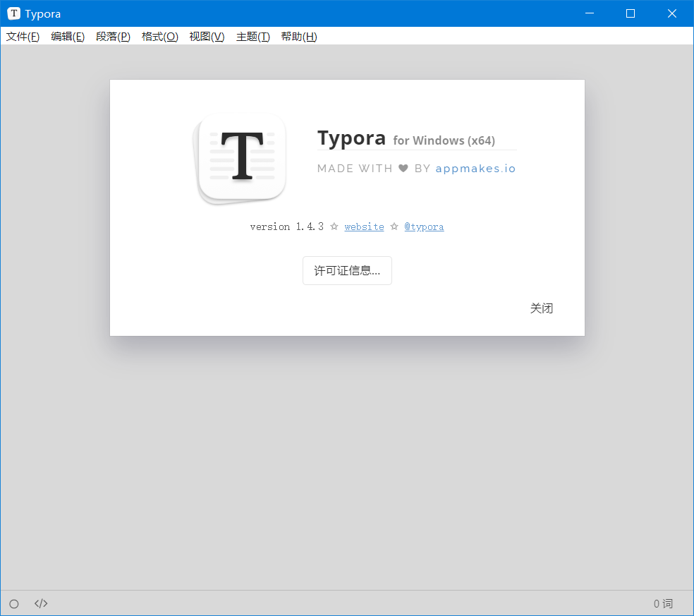Visit the appmakes.io link
Viewport: 694px width, 616px height.
[x=475, y=169]
